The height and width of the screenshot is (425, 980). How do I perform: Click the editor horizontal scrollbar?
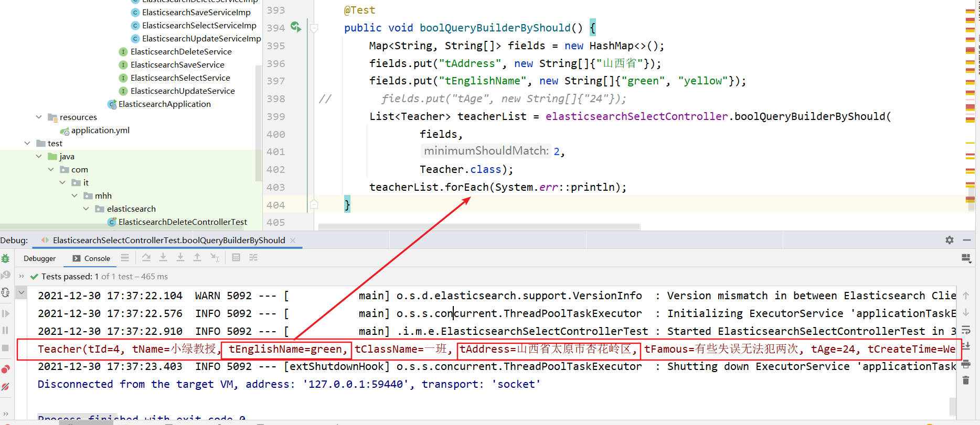coord(479,227)
